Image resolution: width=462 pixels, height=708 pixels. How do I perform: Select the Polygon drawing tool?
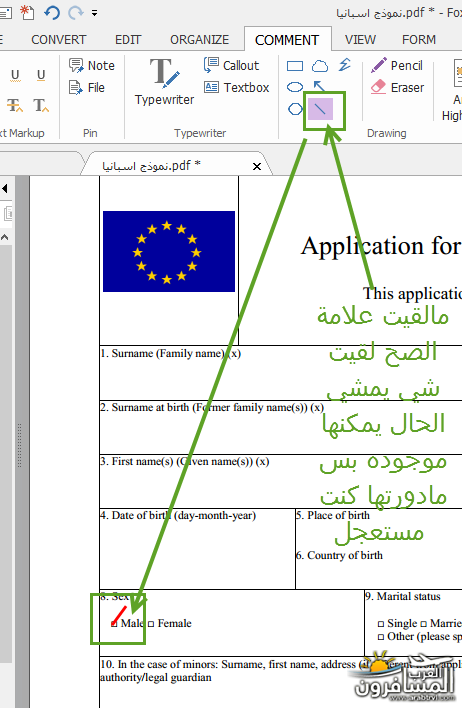click(x=295, y=109)
